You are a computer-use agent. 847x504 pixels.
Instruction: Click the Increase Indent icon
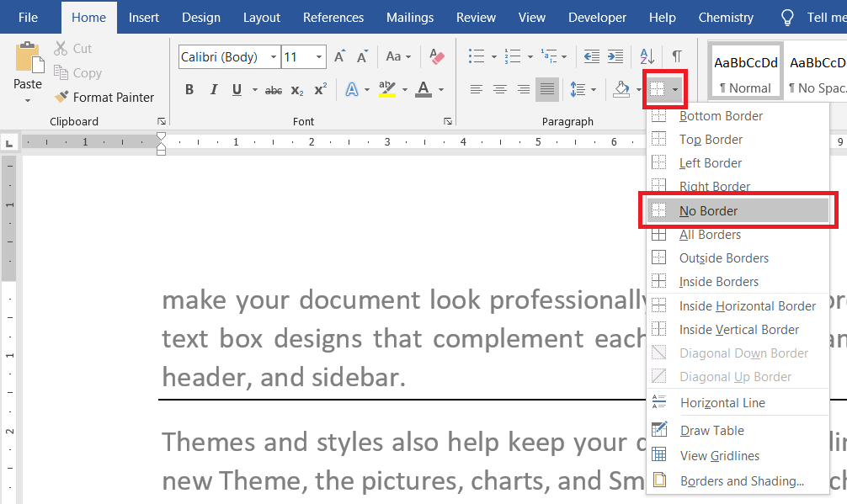point(616,57)
